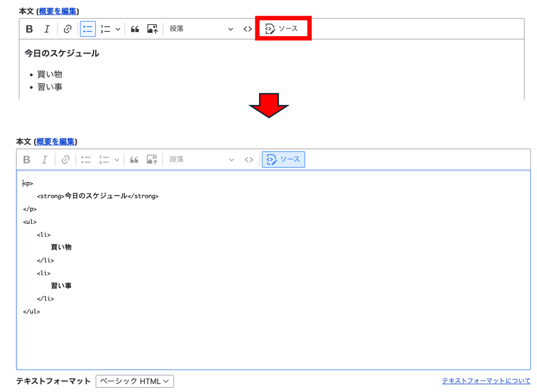
Task: Toggle the active bulleted list button
Action: tap(88, 29)
